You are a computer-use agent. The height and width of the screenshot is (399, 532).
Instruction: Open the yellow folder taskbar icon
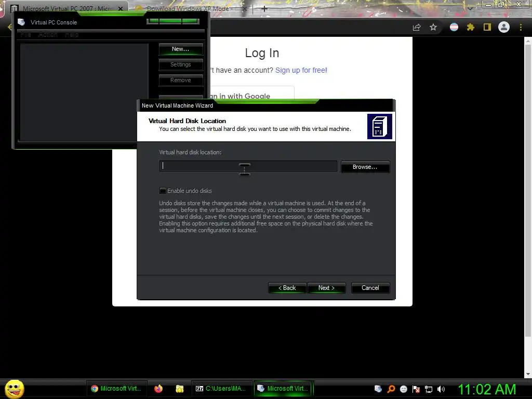tap(179, 389)
